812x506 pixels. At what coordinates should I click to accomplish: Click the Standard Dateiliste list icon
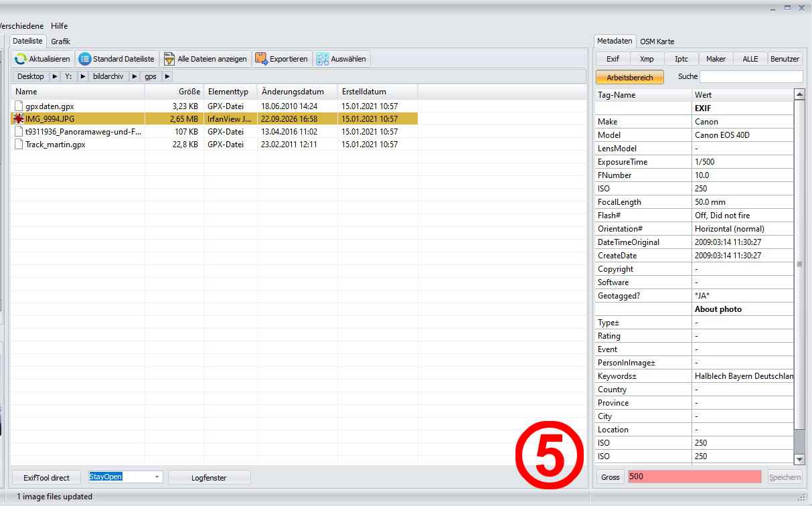85,59
